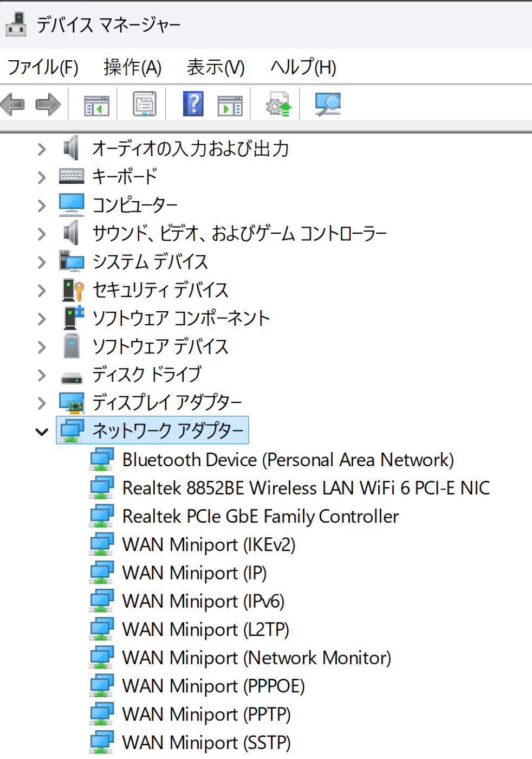Expand the セキュリティ デバイス category
The image size is (532, 759).
(x=42, y=290)
